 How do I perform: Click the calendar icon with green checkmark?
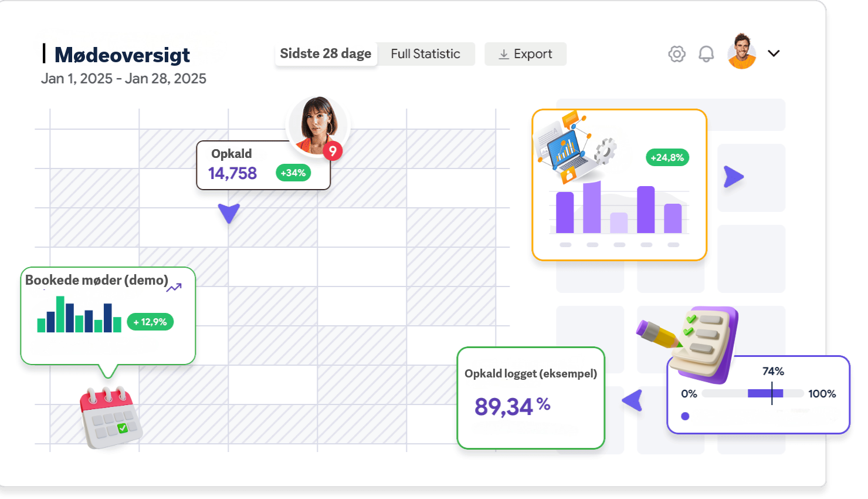pyautogui.click(x=111, y=417)
